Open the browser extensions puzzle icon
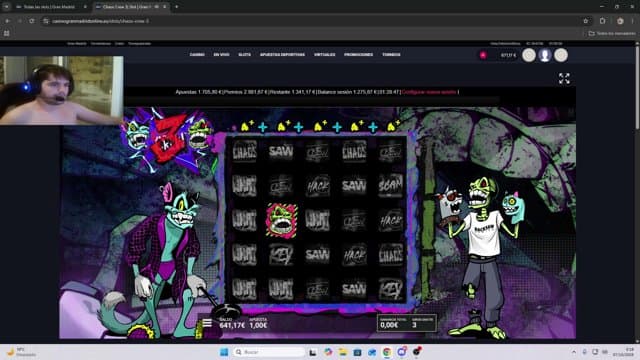Screen dimensions: 640x360 point(603,21)
